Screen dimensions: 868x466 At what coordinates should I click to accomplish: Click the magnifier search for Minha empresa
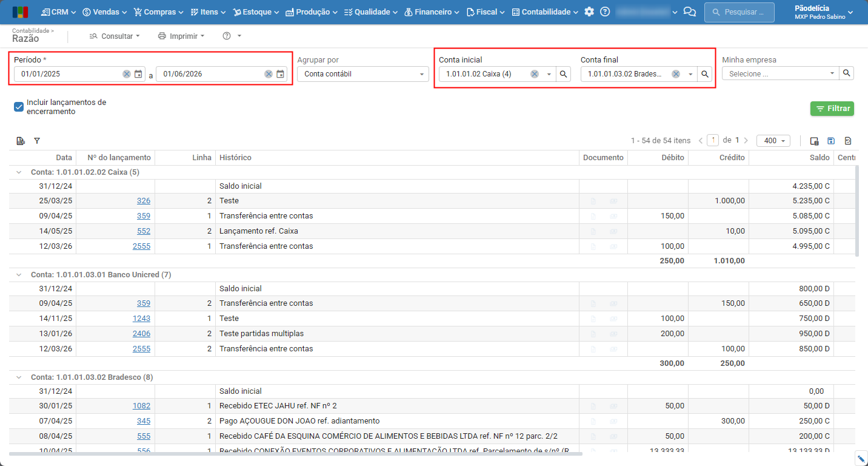click(847, 73)
